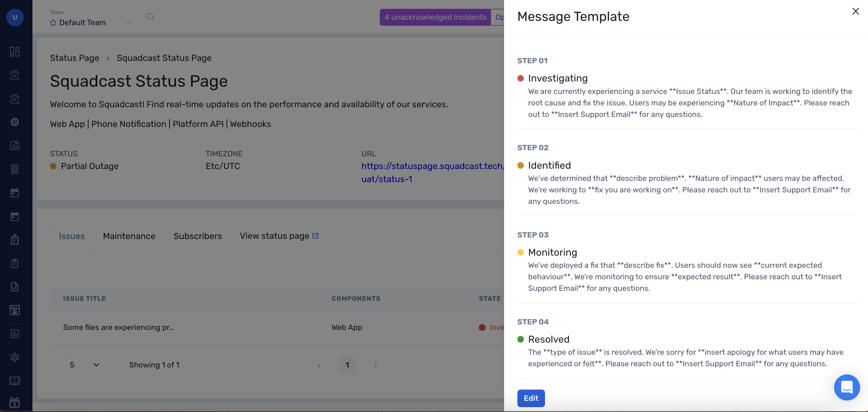
Task: Open the Dashboard from the sidebar
Action: coord(15,51)
